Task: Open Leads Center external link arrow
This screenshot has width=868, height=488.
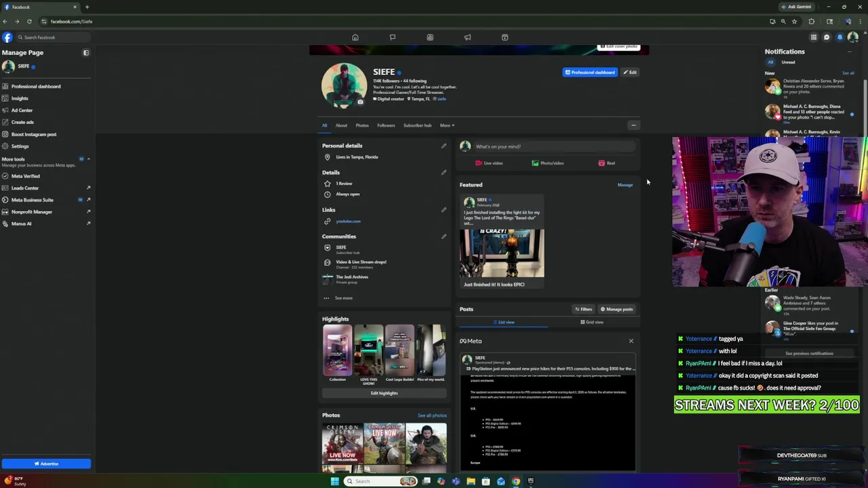Action: [88, 188]
